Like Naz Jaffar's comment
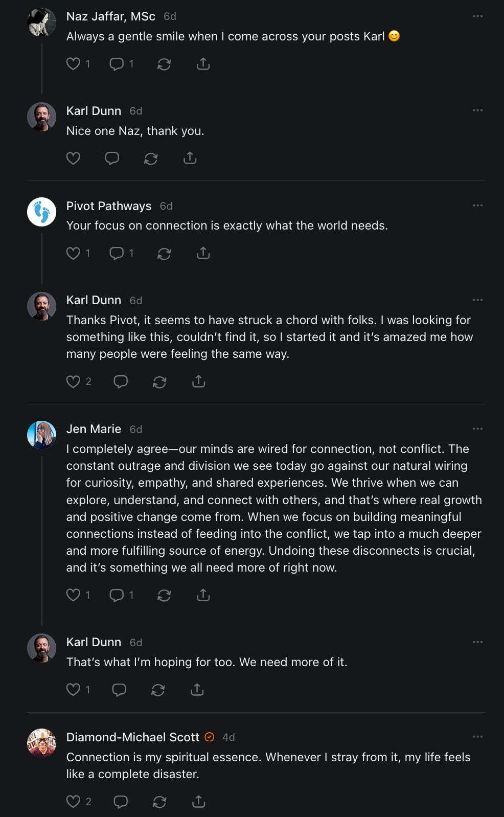 (74, 64)
